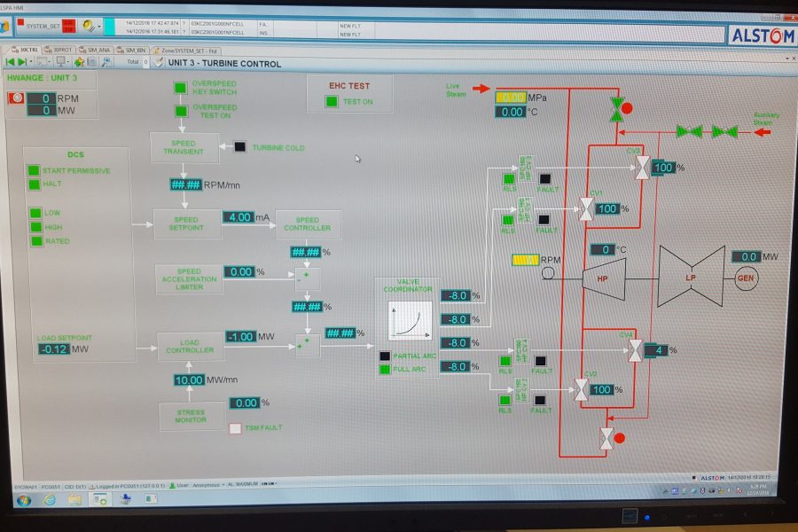Select the Zone SYSTEM_SET tab
The height and width of the screenshot is (532, 798).
coord(186,51)
